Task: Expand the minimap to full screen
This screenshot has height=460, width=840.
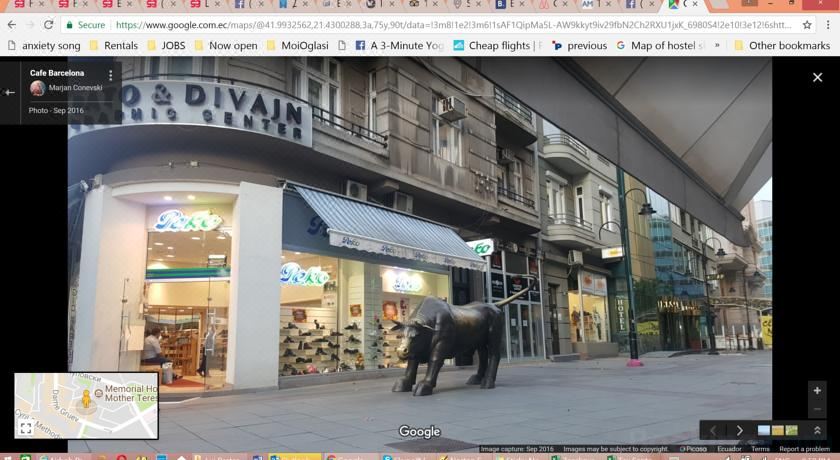Action: point(26,428)
